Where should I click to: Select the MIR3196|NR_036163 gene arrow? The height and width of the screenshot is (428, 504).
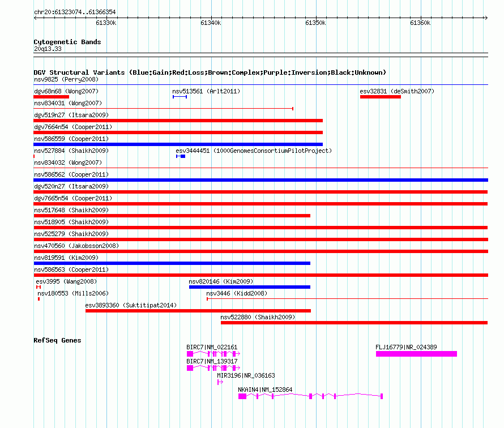point(220,382)
